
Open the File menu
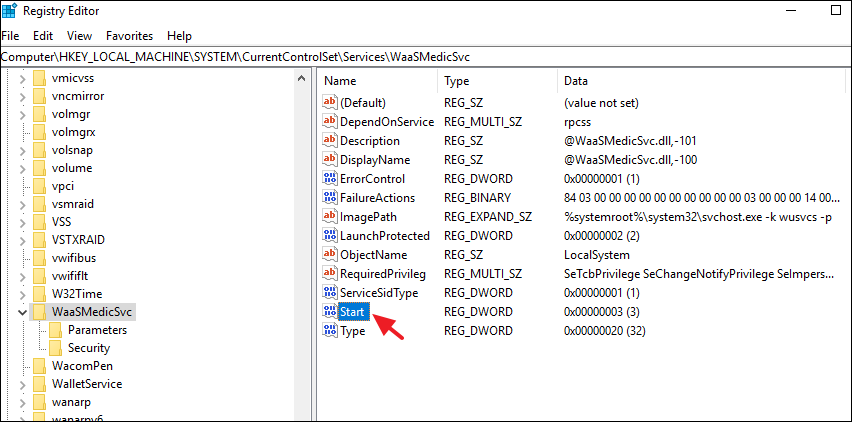point(10,36)
